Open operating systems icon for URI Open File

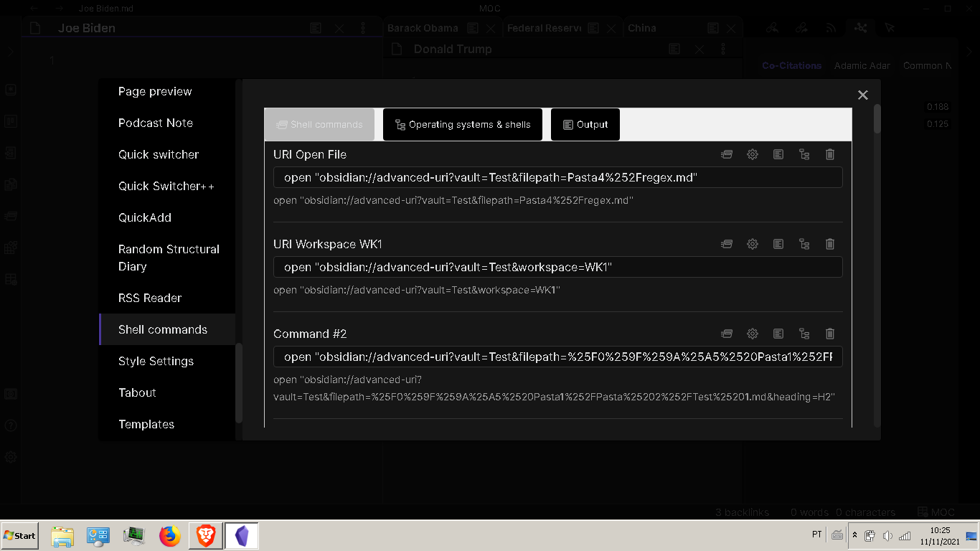click(x=804, y=154)
